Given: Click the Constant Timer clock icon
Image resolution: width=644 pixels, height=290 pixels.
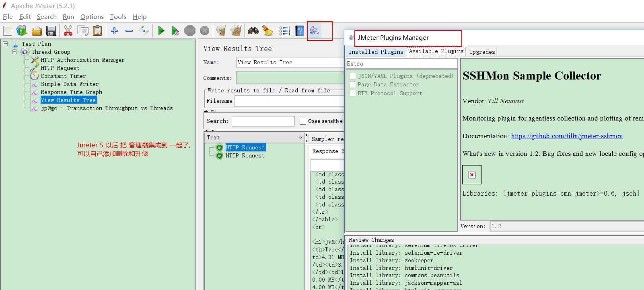Looking at the screenshot, I should click(35, 76).
